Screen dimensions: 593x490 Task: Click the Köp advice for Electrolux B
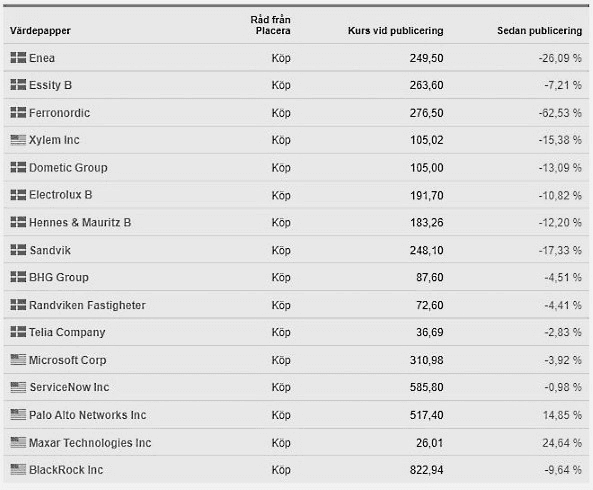[x=281, y=195]
